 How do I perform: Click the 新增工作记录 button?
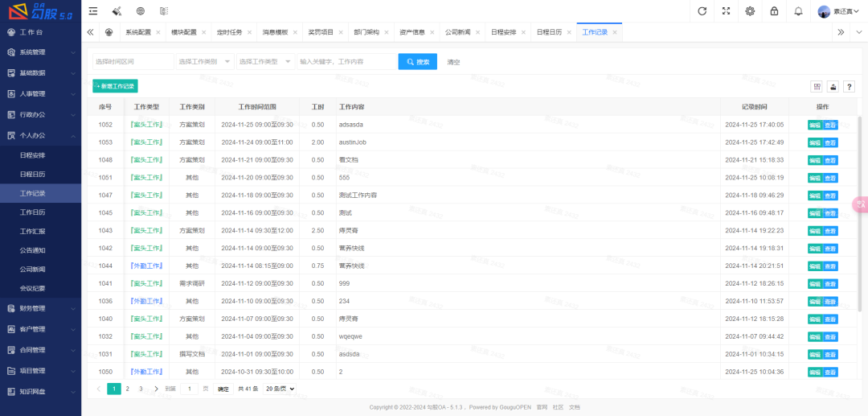115,86
